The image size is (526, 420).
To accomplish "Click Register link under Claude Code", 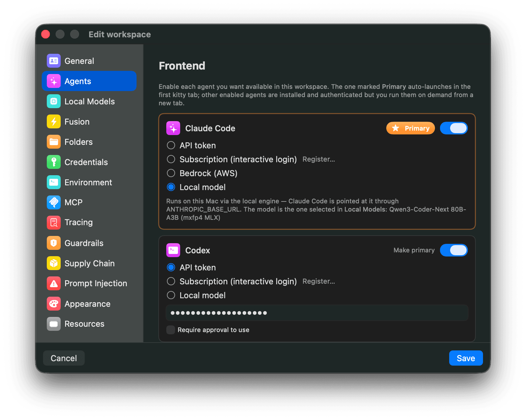I will click(319, 159).
